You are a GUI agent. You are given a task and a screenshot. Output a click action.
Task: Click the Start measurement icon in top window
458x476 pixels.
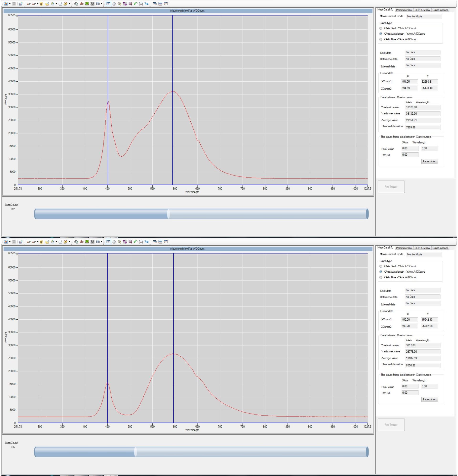click(x=6, y=4)
